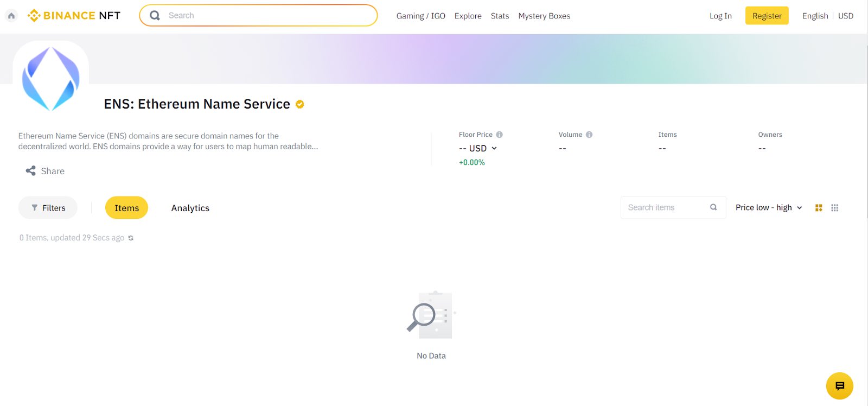Screen dimensions: 868x406
Task: Focus the top Search field
Action: click(258, 16)
